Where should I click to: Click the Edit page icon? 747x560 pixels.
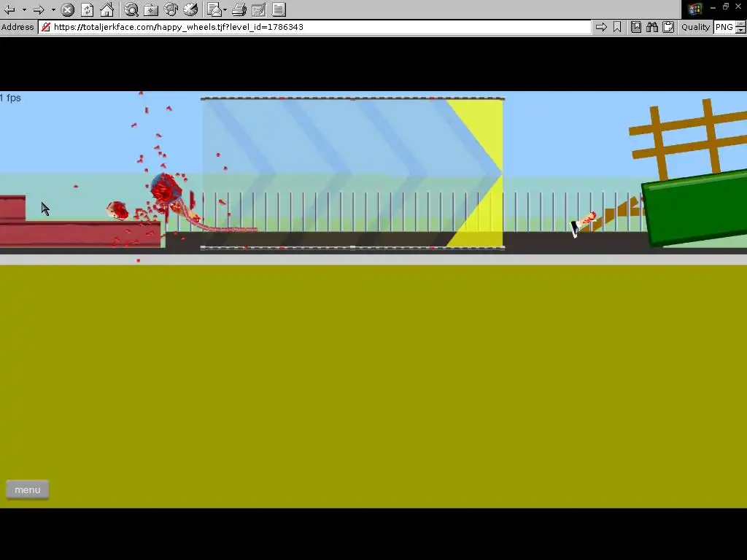tap(259, 9)
